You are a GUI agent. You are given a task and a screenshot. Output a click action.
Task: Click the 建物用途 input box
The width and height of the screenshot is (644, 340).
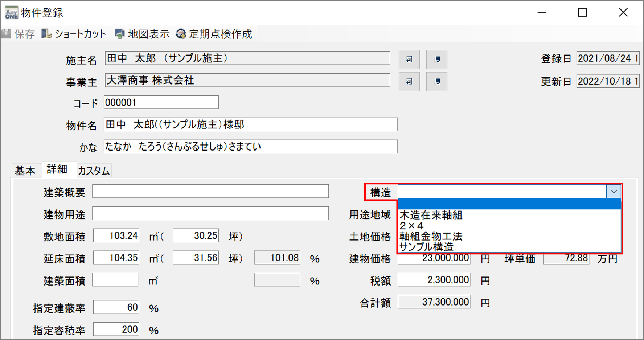point(210,214)
